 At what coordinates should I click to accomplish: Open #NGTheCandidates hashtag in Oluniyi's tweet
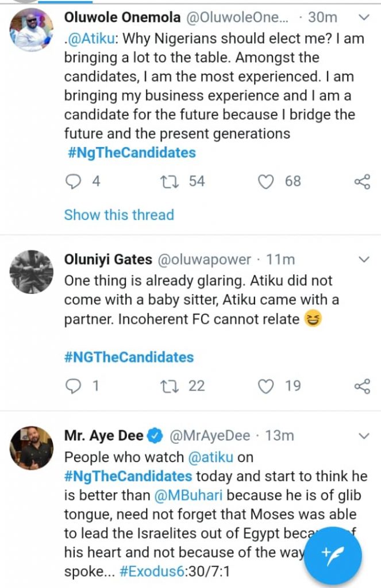(x=129, y=357)
